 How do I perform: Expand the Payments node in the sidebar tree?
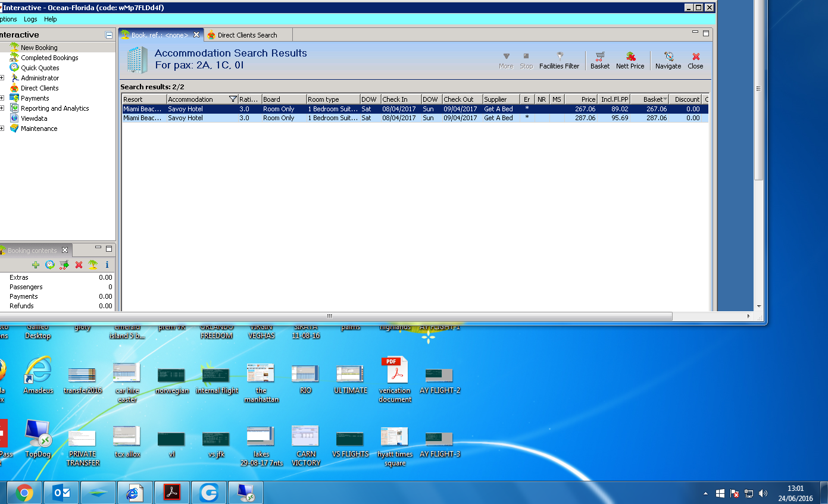click(x=2, y=98)
